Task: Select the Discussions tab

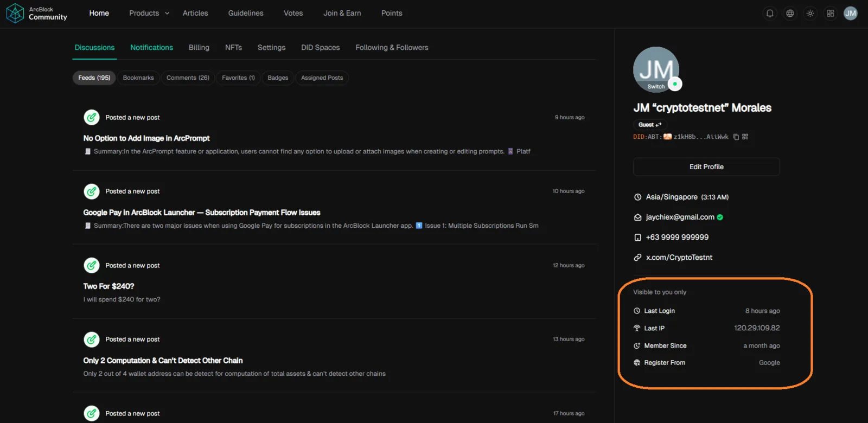Action: click(x=94, y=48)
